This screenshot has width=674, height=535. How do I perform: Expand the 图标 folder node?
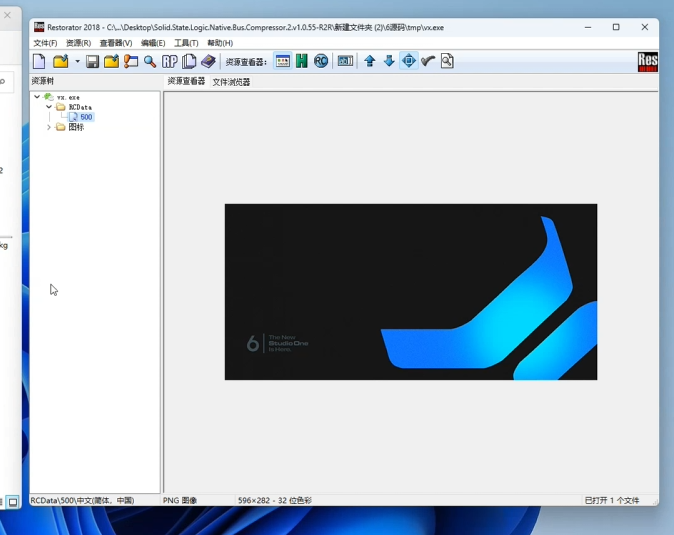(x=49, y=127)
